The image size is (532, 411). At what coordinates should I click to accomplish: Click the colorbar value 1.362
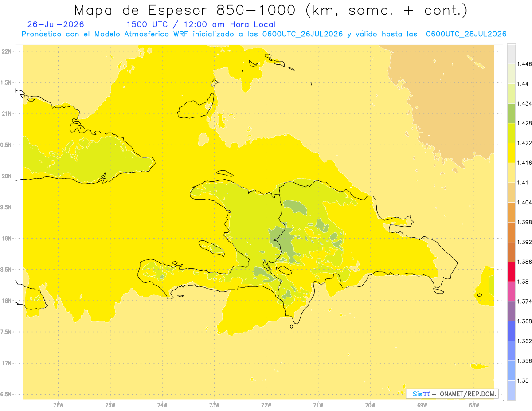525,341
